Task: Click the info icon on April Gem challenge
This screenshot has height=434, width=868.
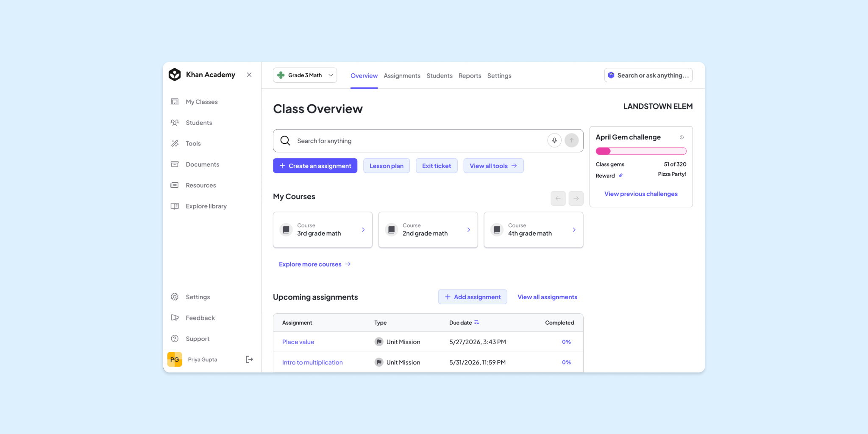Action: [682, 137]
